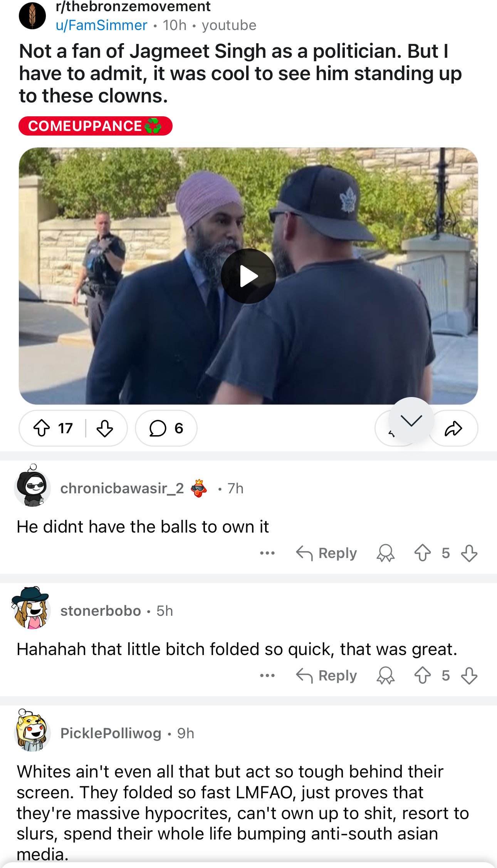Select the COMEUPPANCE flair tag
Viewport: 497px width, 868px height.
coord(95,126)
